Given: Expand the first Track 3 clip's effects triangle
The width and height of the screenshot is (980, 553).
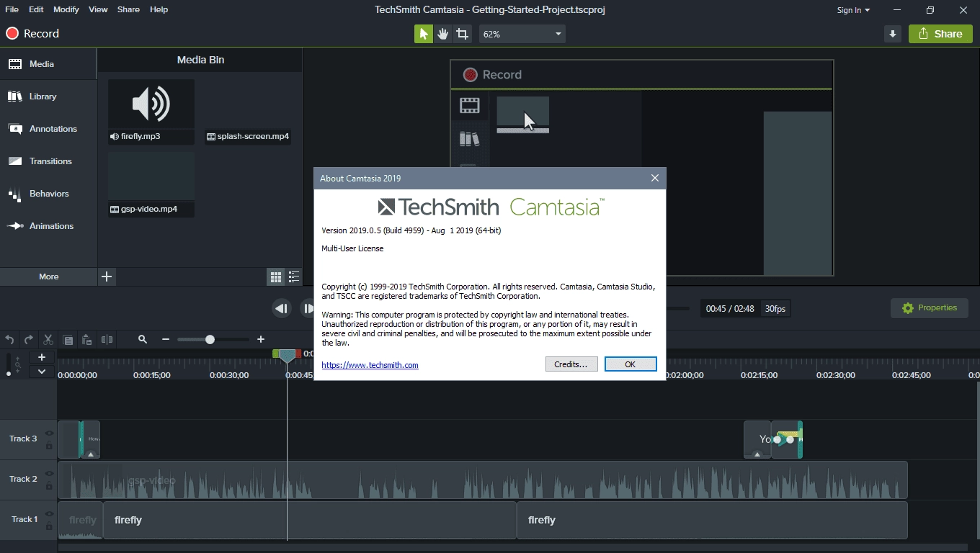Looking at the screenshot, I should coord(91,454).
